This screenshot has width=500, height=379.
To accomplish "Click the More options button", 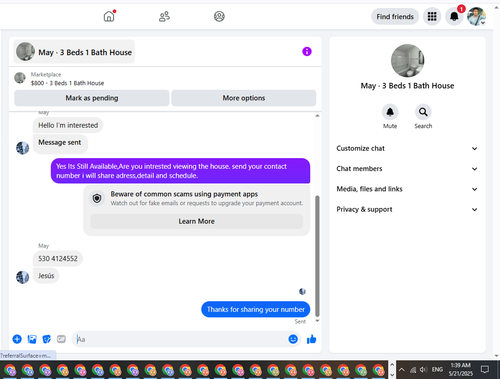I will point(244,98).
